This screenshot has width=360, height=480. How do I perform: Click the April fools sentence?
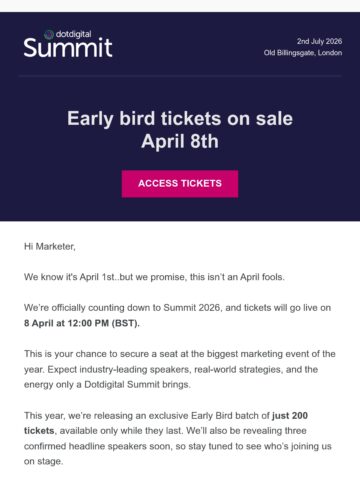tap(154, 277)
